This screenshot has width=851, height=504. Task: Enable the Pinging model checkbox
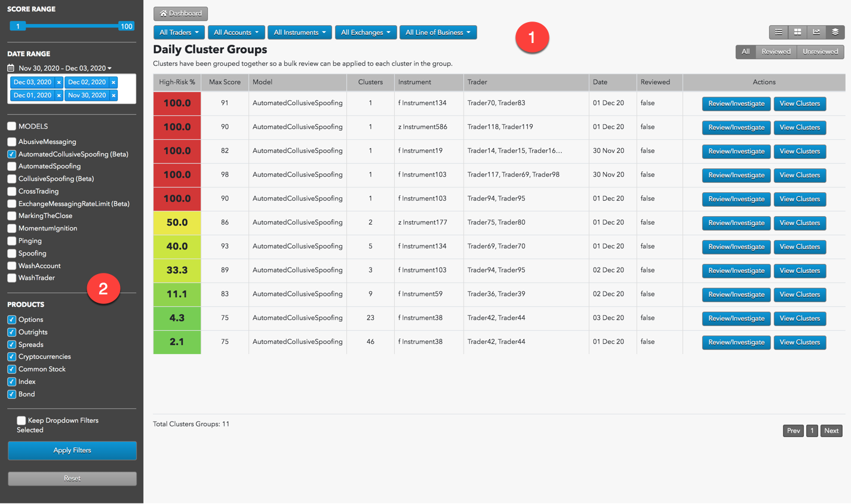11,241
